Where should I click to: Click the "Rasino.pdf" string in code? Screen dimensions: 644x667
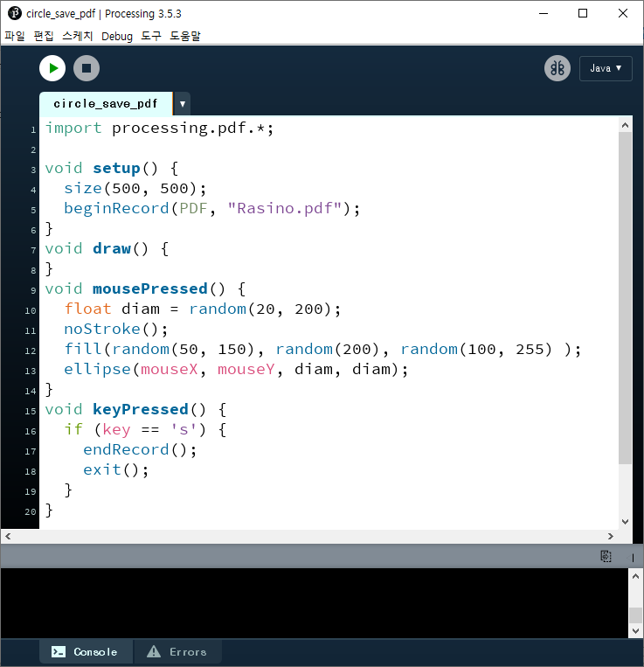[x=284, y=208]
